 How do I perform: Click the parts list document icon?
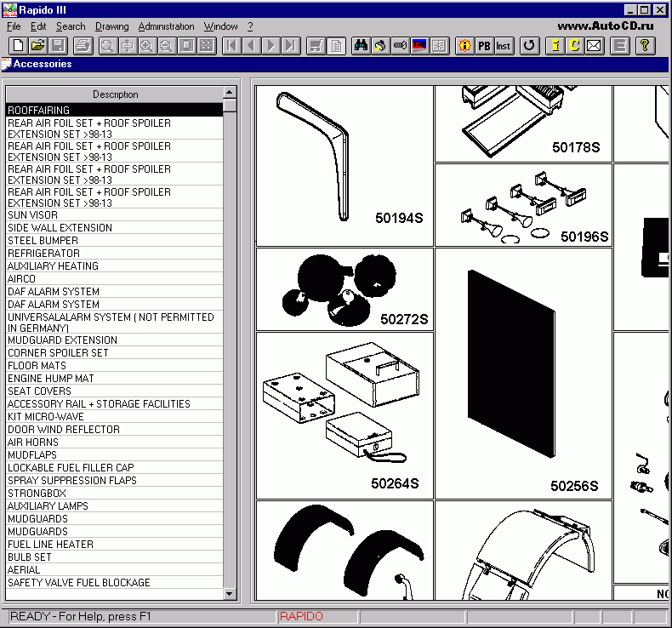click(337, 45)
